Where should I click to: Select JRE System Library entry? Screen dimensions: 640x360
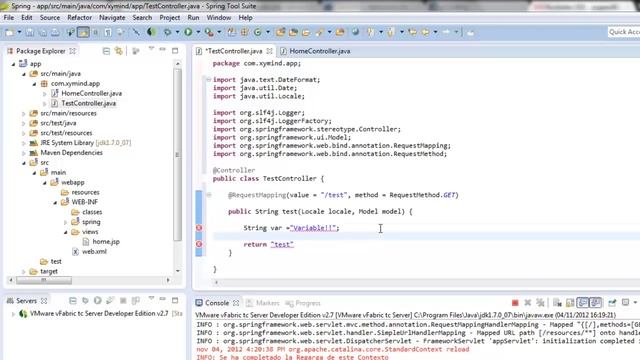coord(85,143)
